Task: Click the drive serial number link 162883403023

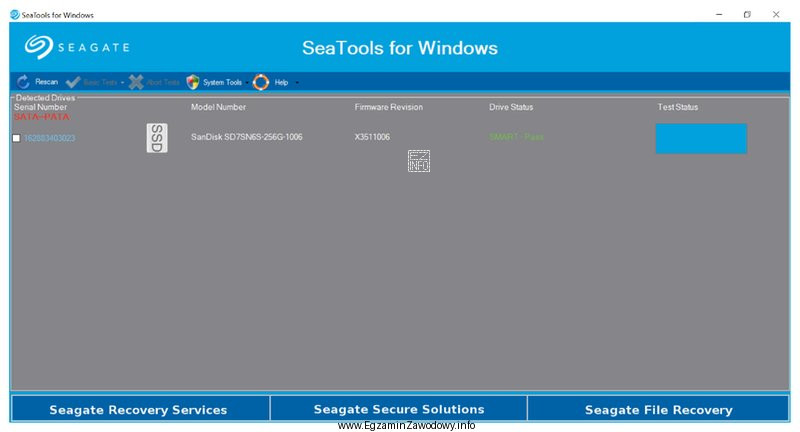Action: tap(49, 138)
